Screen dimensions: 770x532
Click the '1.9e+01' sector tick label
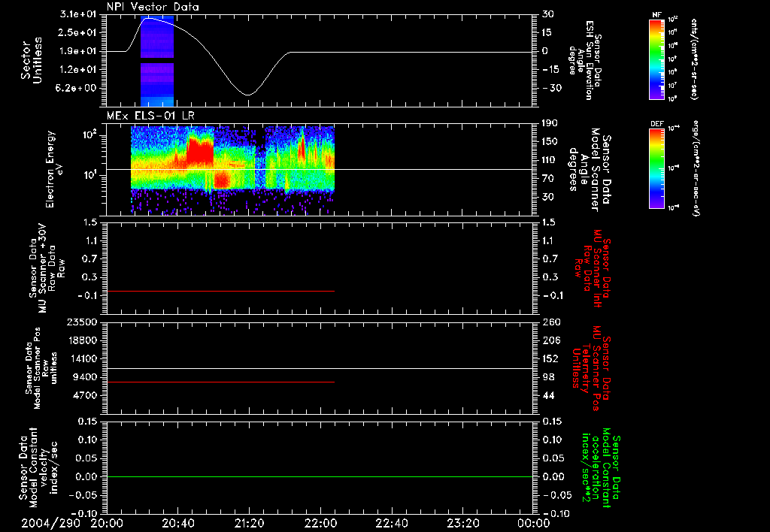coord(78,51)
